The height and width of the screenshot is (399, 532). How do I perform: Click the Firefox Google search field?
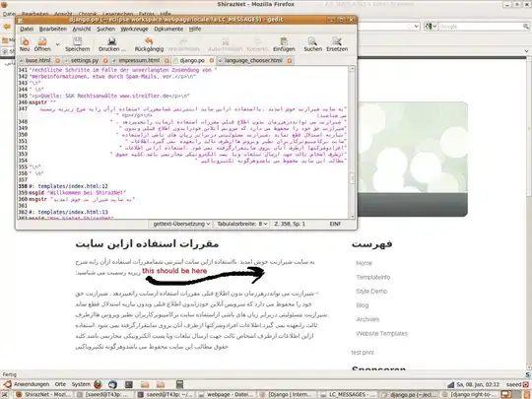[480, 27]
